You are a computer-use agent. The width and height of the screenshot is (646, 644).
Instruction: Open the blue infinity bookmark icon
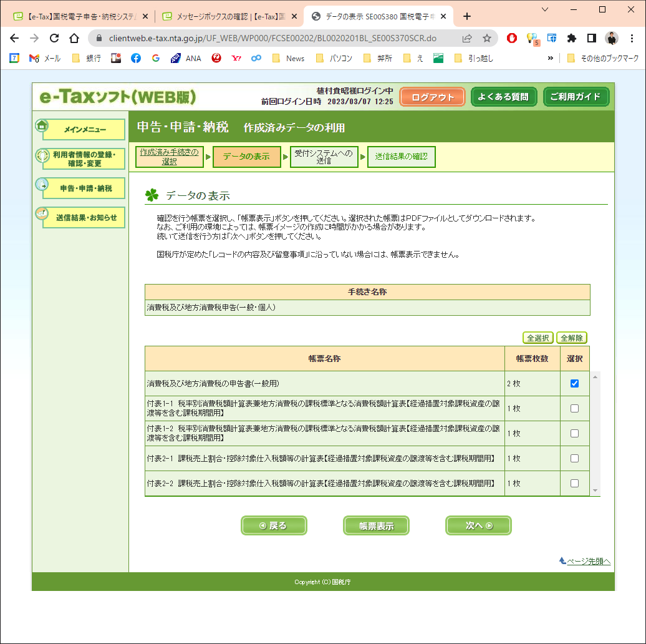(256, 58)
